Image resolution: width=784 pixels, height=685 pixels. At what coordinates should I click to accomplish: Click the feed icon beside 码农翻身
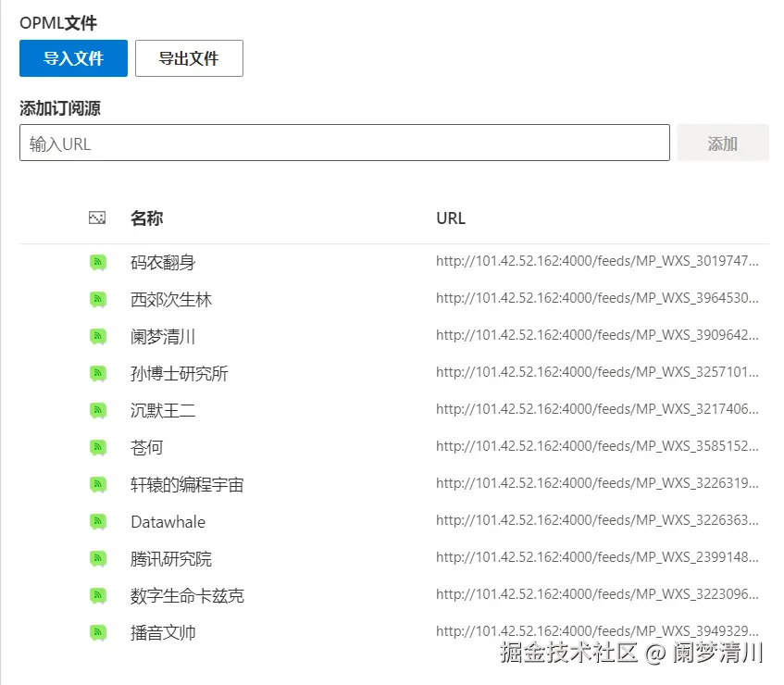98,262
